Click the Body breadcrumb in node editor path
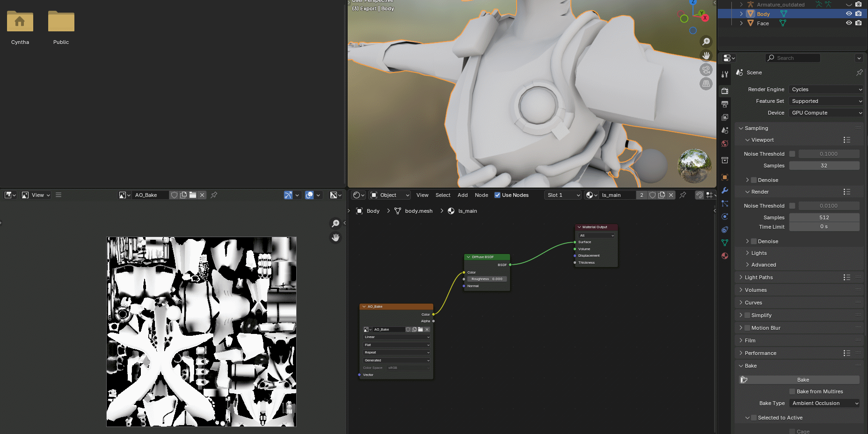 coord(372,211)
